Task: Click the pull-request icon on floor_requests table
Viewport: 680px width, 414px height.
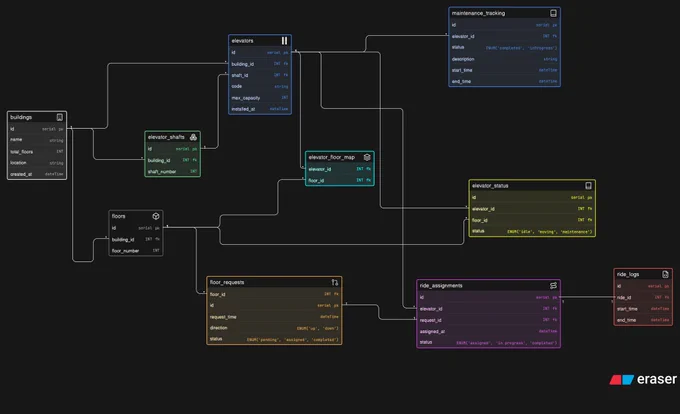Action: tap(335, 282)
